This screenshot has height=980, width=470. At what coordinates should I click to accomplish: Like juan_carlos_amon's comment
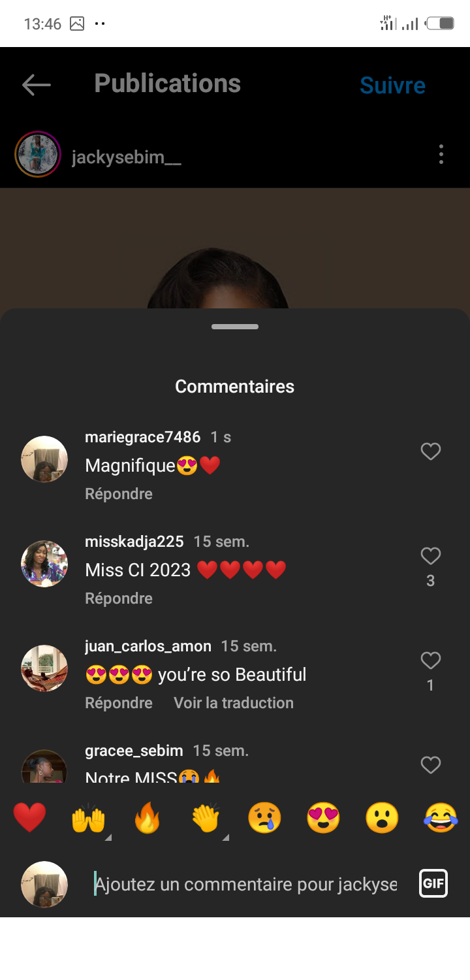pyautogui.click(x=431, y=661)
